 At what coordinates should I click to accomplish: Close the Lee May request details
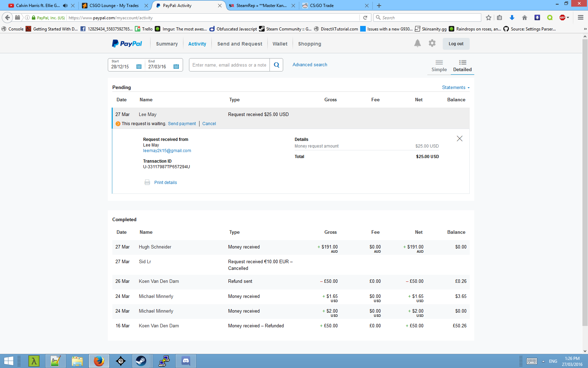(x=460, y=139)
